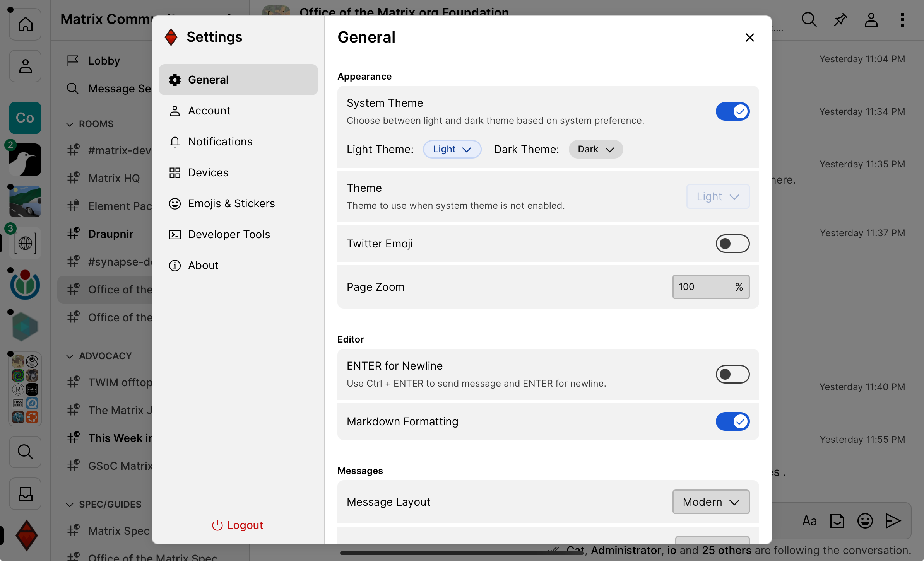This screenshot has width=924, height=561.
Task: Open the Light Theme dropdown
Action: [x=452, y=149]
